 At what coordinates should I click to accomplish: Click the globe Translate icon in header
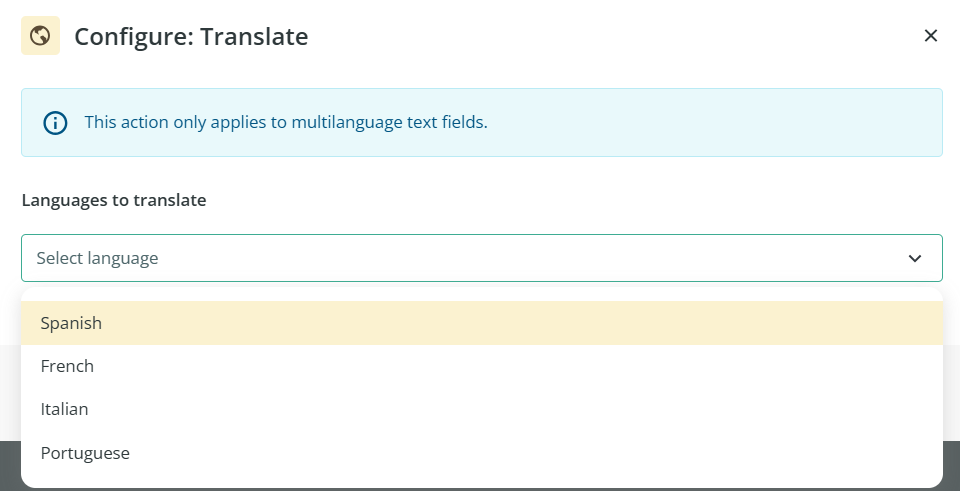[x=40, y=37]
